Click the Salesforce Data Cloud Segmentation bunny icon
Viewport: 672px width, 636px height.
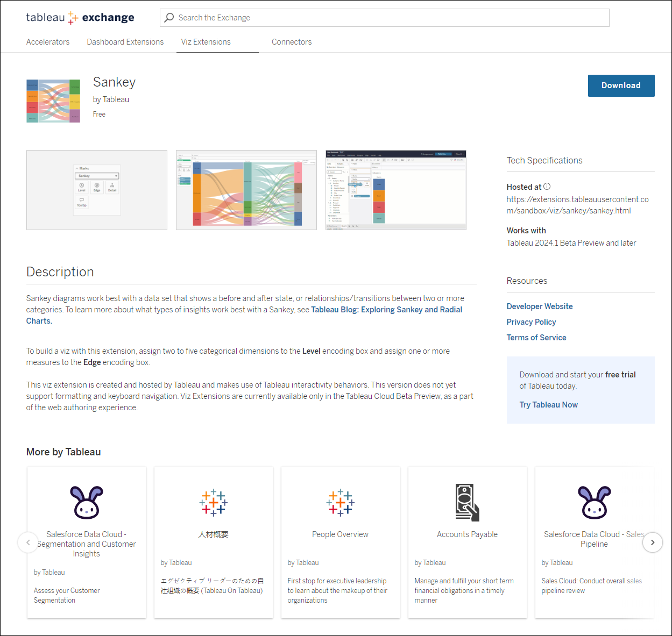[x=87, y=502]
